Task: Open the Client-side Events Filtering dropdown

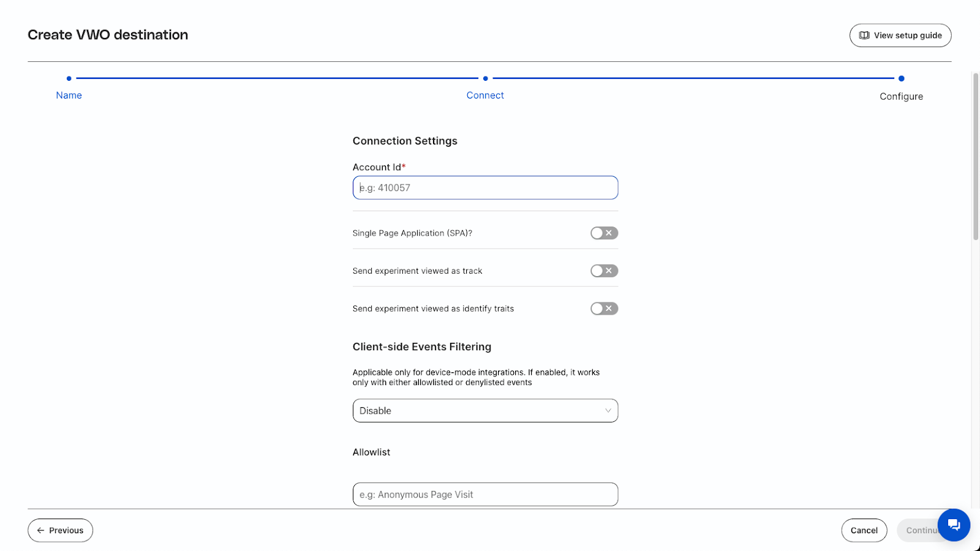Action: coord(485,411)
